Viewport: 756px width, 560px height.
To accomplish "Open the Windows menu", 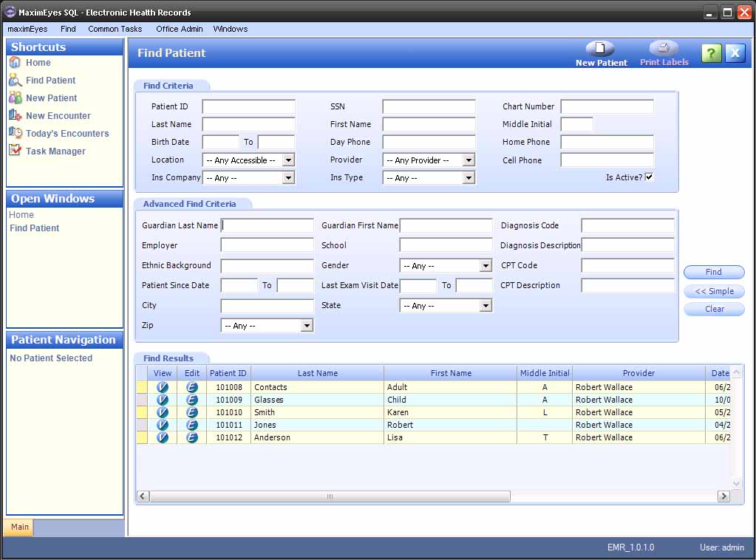I will click(x=231, y=29).
